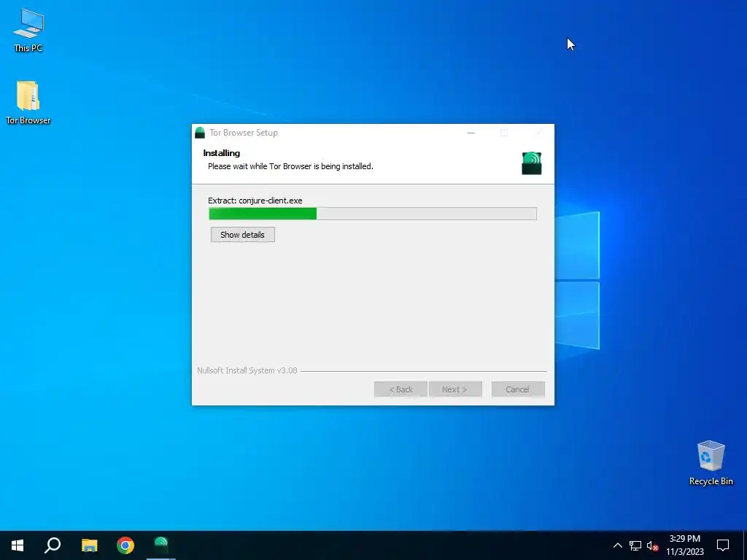Click the disabled Back button

[x=400, y=389]
